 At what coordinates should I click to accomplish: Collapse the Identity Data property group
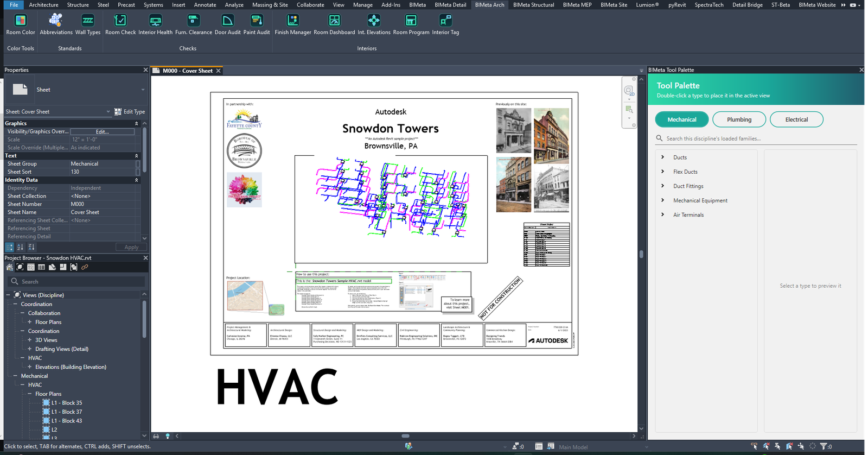(x=136, y=180)
